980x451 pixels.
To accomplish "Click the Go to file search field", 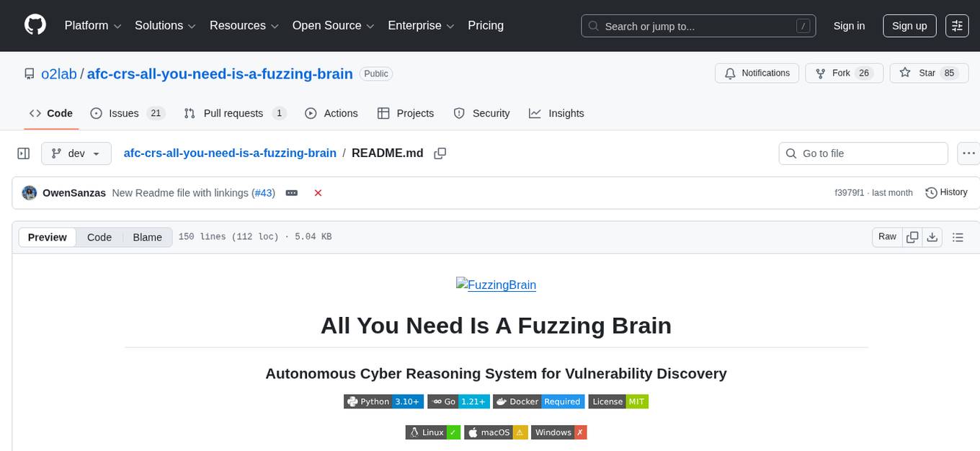I will pyautogui.click(x=863, y=153).
